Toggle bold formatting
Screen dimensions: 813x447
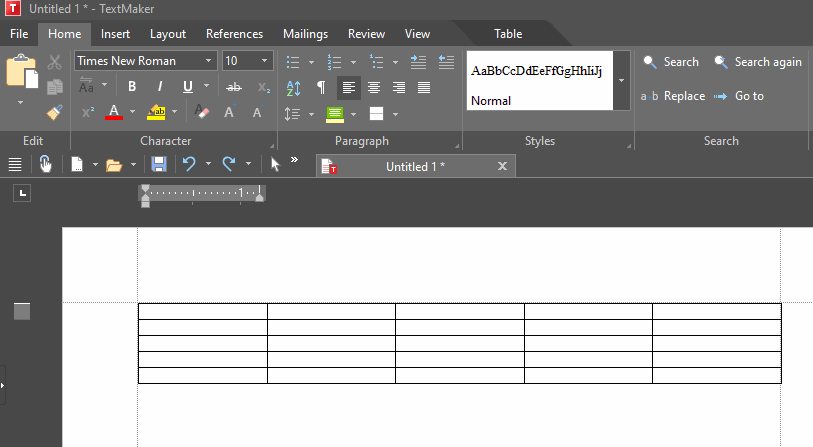(x=132, y=87)
